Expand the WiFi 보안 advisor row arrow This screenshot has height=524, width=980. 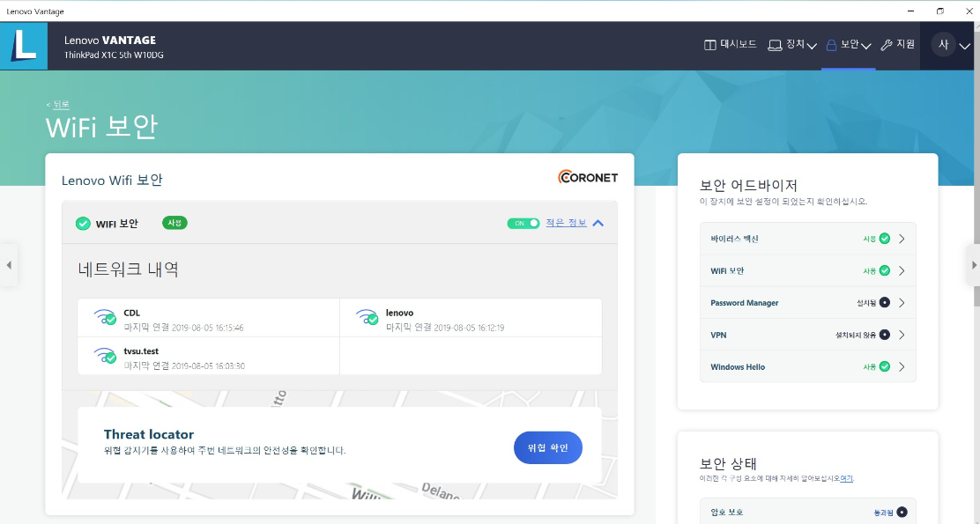point(902,270)
